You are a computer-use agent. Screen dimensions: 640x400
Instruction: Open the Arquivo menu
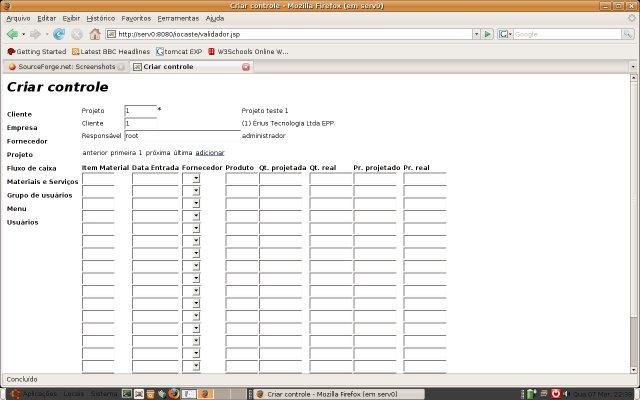(18, 18)
